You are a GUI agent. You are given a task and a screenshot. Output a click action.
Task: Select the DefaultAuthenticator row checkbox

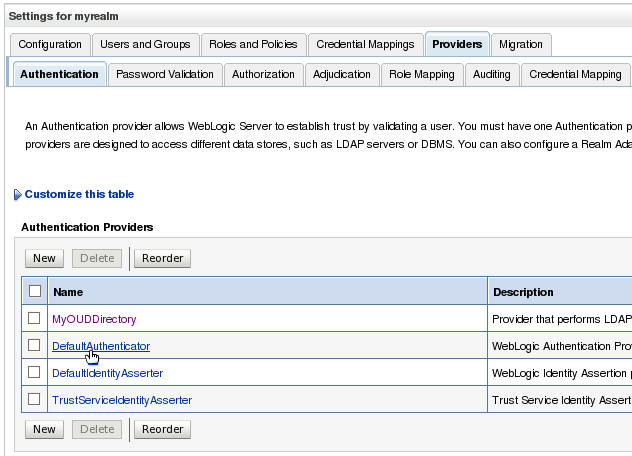coord(35,346)
